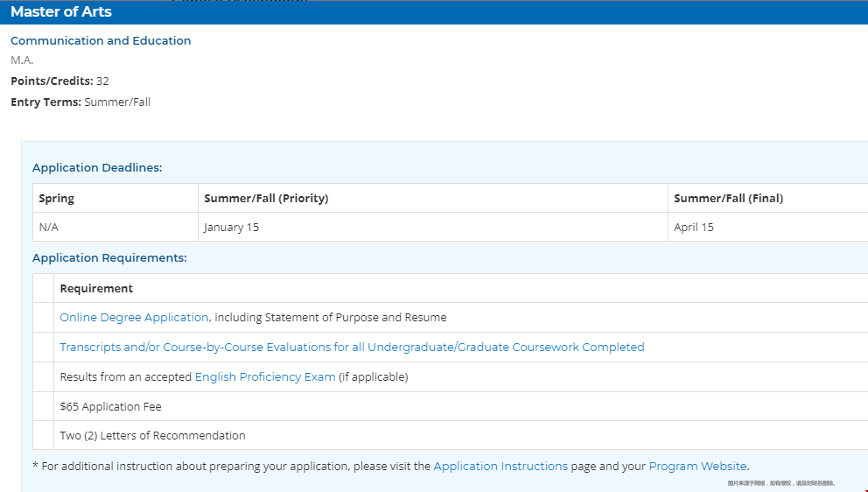Click the $65 Application Fee row
The image size is (868, 492).
(110, 407)
